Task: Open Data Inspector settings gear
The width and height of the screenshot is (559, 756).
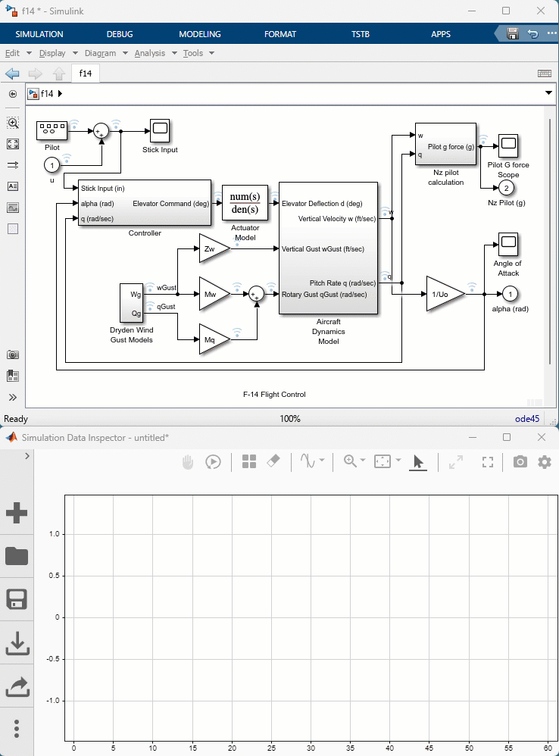Action: [544, 461]
